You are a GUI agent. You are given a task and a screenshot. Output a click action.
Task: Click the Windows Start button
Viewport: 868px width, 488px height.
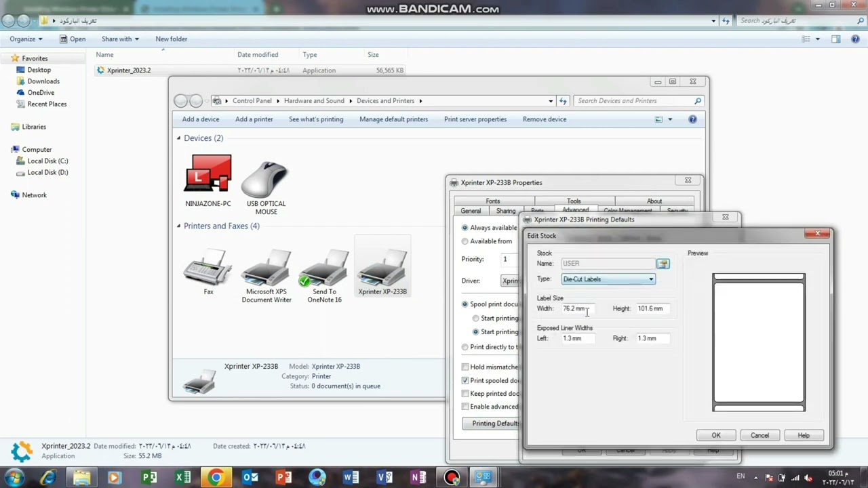coord(14,477)
